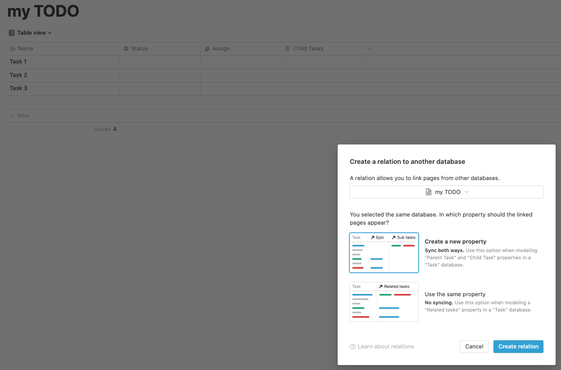Open the my TODO database selector
The width and height of the screenshot is (561, 370).
[x=447, y=192]
